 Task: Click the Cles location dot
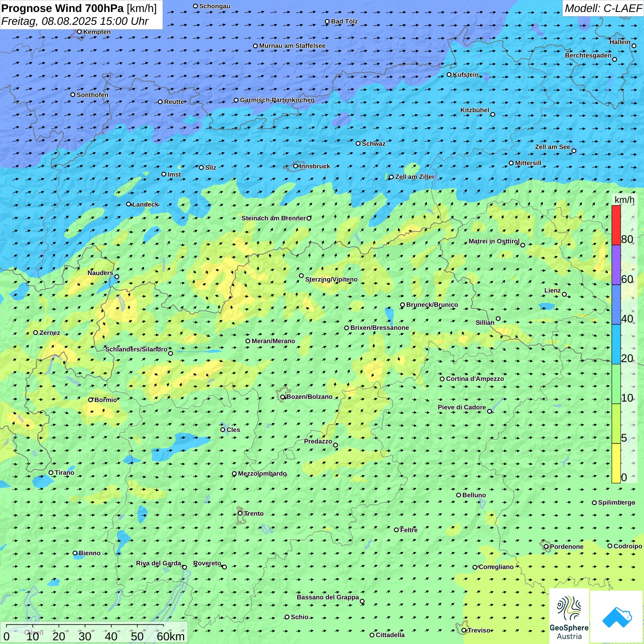tap(223, 430)
